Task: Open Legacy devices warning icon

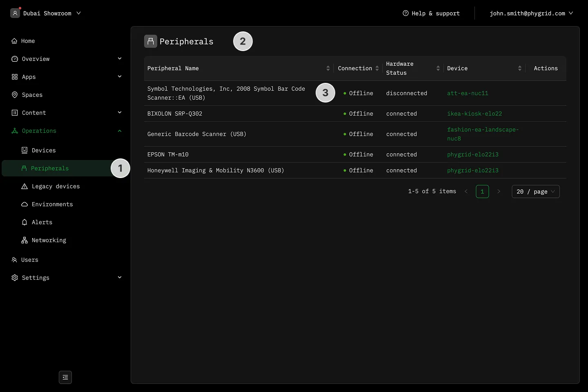Action: (24, 186)
